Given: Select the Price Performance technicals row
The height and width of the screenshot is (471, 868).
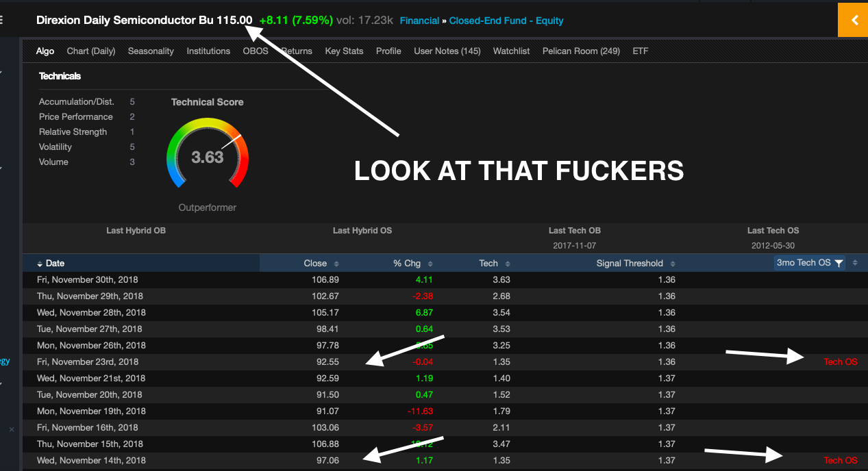Looking at the screenshot, I should [x=87, y=116].
